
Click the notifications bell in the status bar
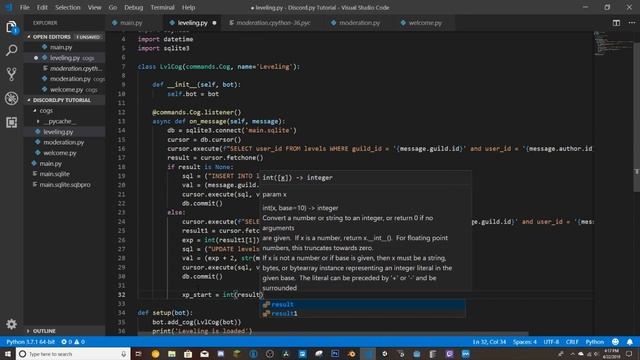click(x=630, y=342)
